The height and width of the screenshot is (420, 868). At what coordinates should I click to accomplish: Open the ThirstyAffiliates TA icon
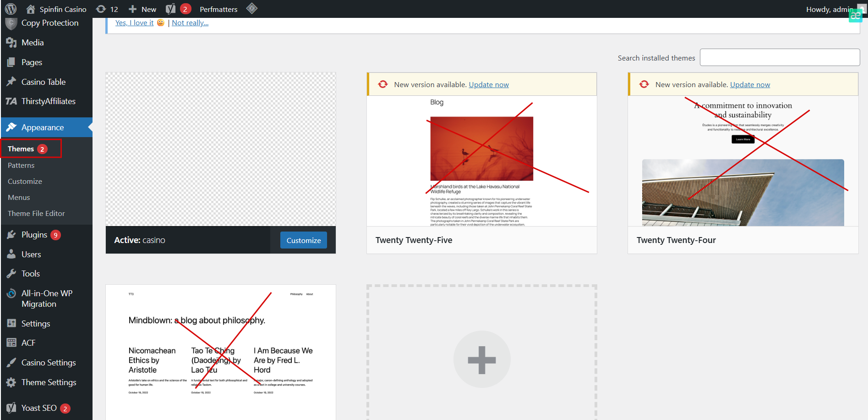pos(11,101)
